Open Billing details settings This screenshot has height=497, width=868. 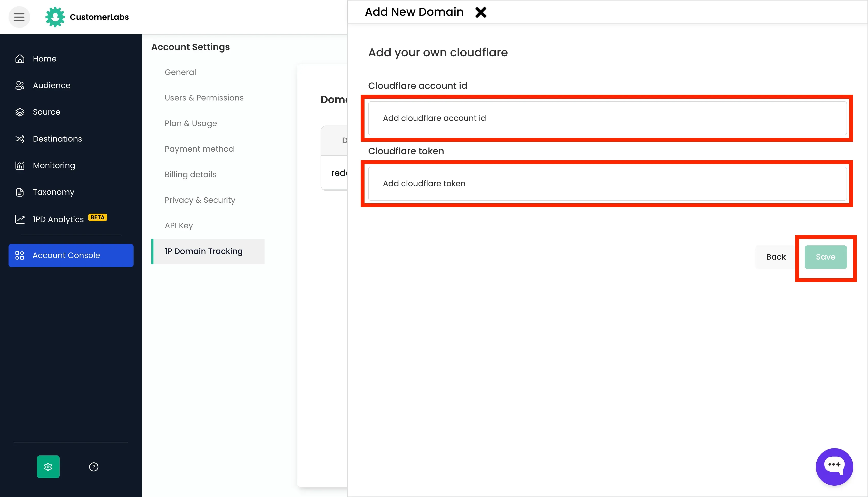[x=190, y=174]
